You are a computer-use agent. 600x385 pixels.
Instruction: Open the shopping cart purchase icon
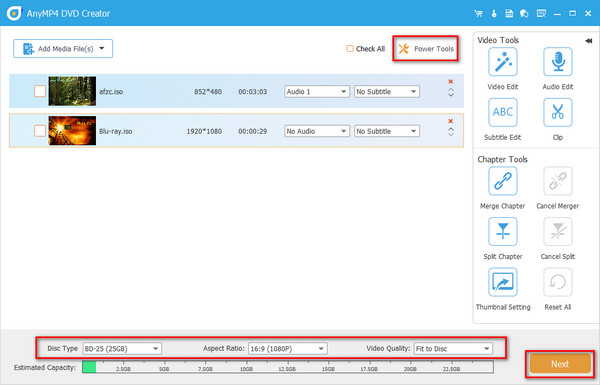point(478,14)
